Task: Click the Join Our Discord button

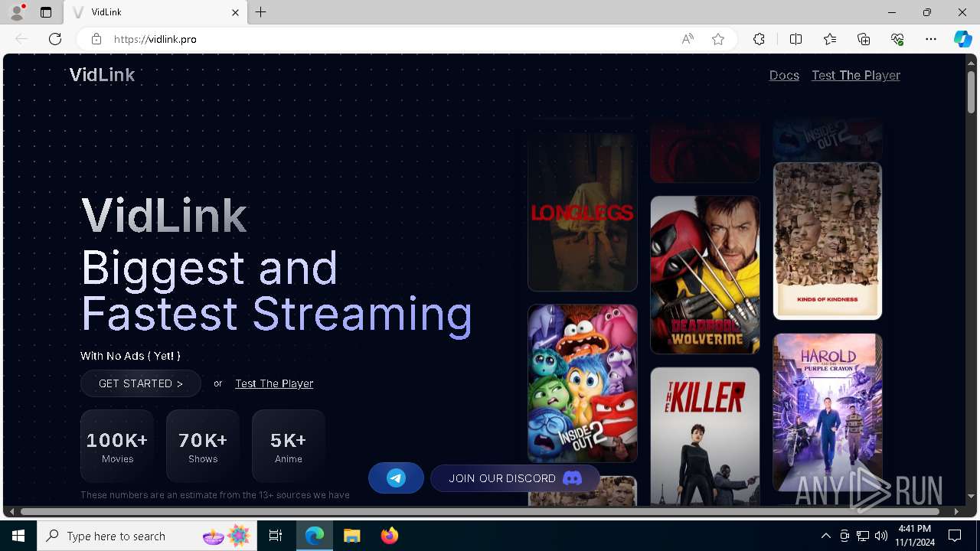Action: pyautogui.click(x=515, y=478)
